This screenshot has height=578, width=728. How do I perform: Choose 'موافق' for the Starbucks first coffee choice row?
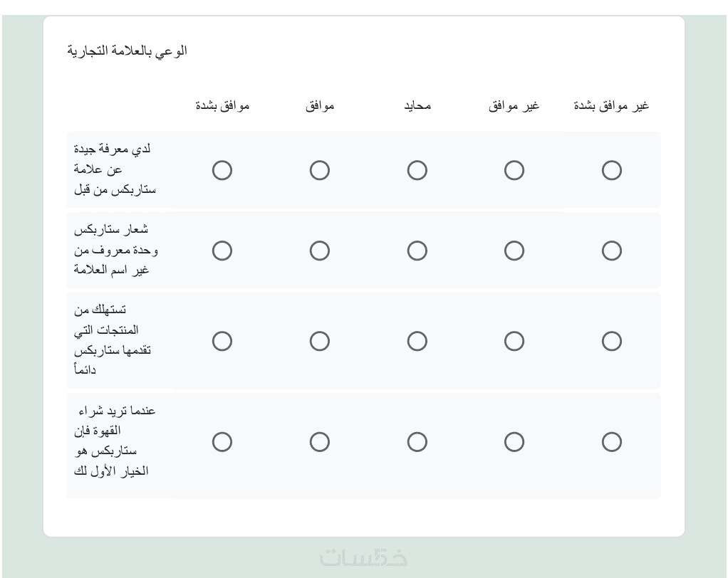click(320, 442)
